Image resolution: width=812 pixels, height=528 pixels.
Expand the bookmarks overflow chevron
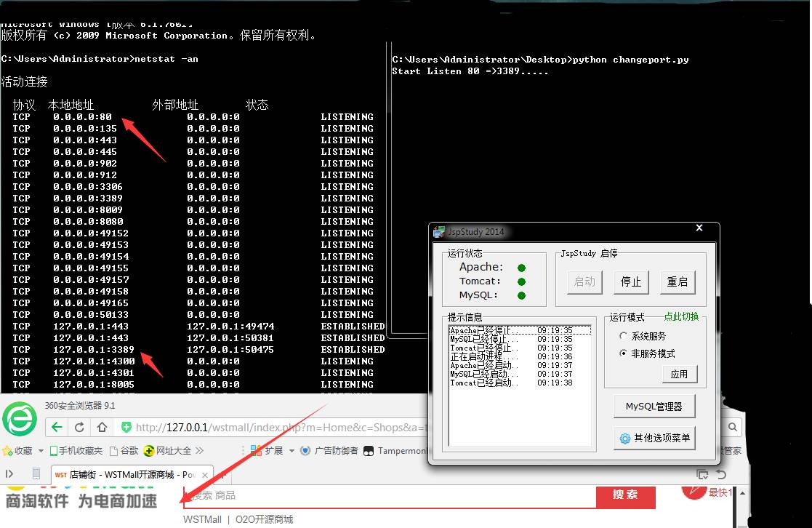click(199, 450)
